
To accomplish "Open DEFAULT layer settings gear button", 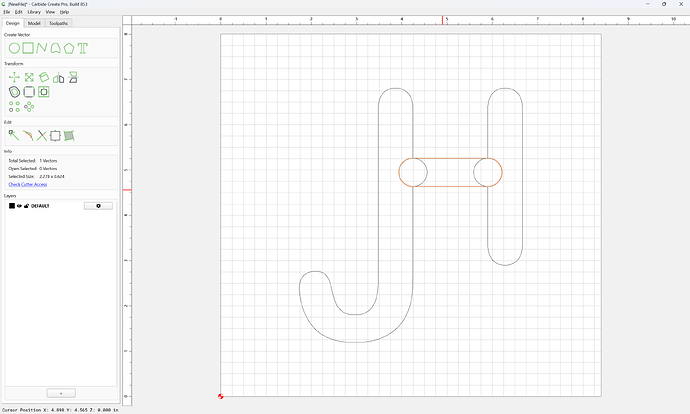I will [98, 206].
